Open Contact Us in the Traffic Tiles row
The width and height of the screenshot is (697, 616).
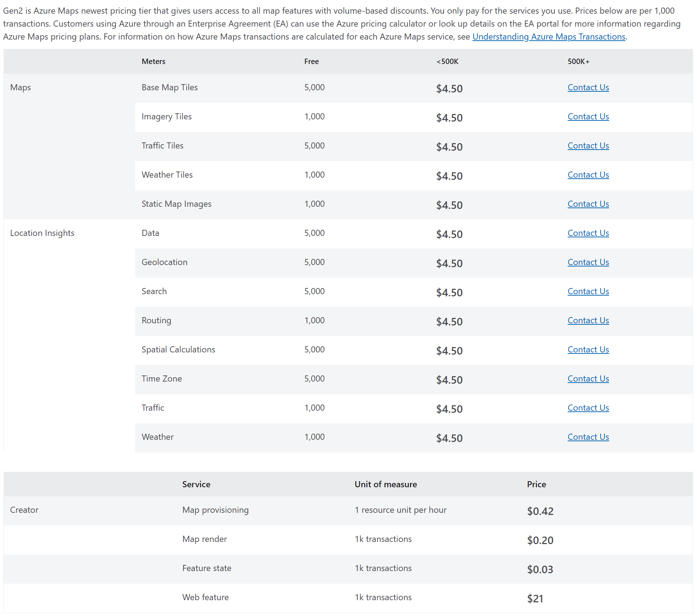588,146
